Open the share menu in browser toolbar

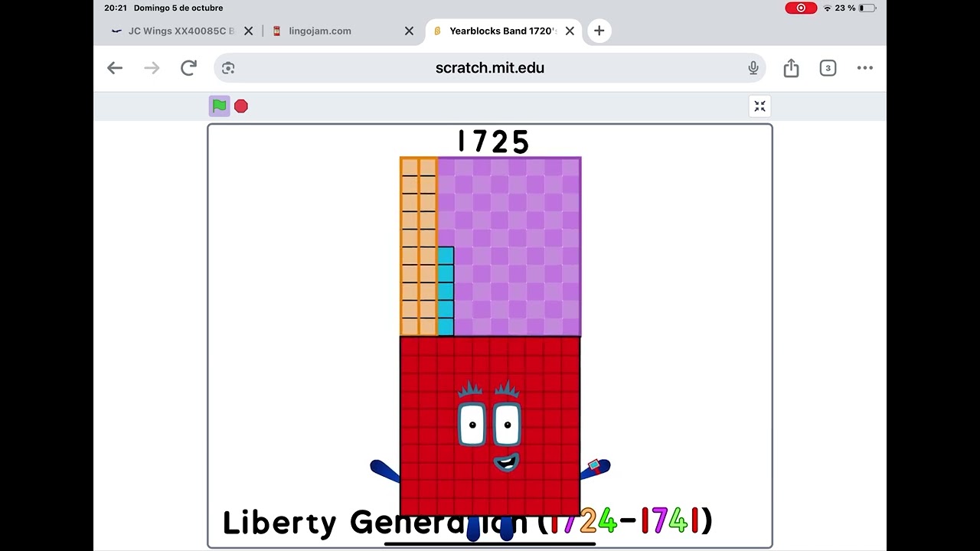tap(791, 68)
